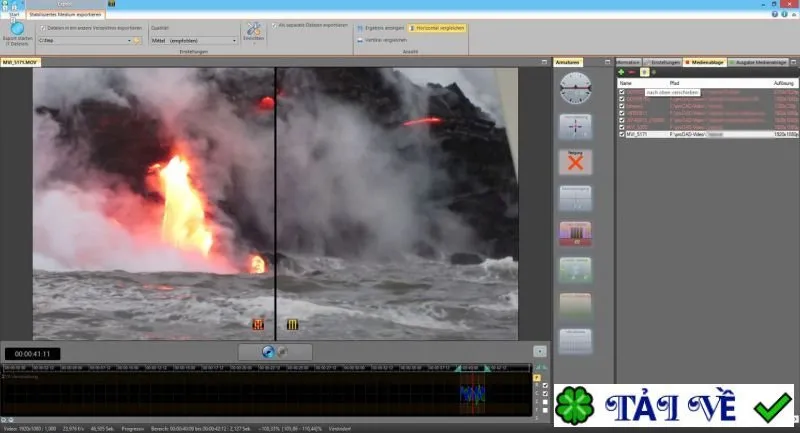Toggle the bottom curve checkbox beside timeline
Image resolution: width=800 pixels, height=433 pixels.
(545, 410)
